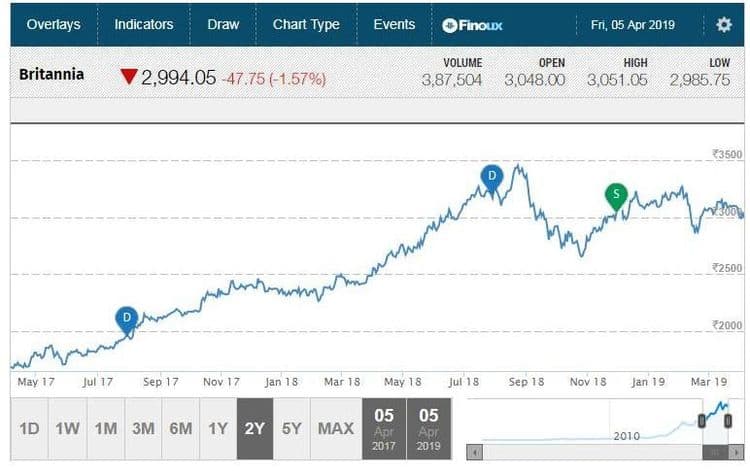Click the navigator scrollbar right arrow
This screenshot has width=750, height=471.
coord(738,452)
